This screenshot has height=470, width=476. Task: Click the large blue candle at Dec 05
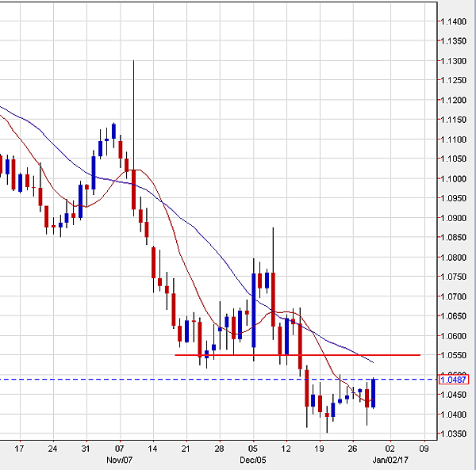coord(254,310)
